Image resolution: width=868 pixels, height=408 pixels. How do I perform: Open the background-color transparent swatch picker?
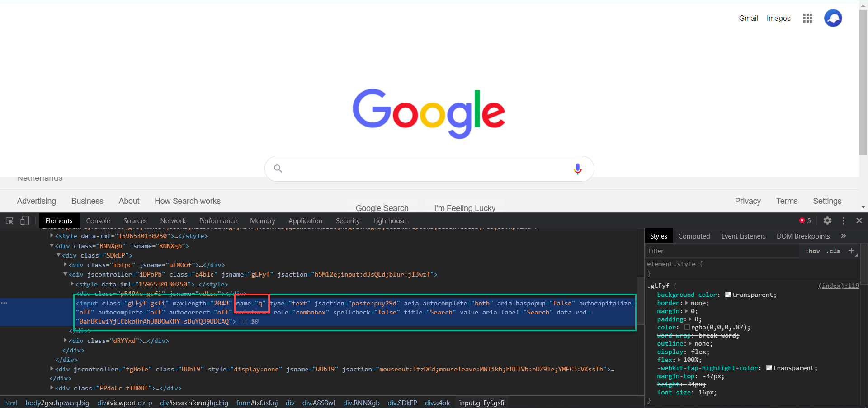[728, 295]
